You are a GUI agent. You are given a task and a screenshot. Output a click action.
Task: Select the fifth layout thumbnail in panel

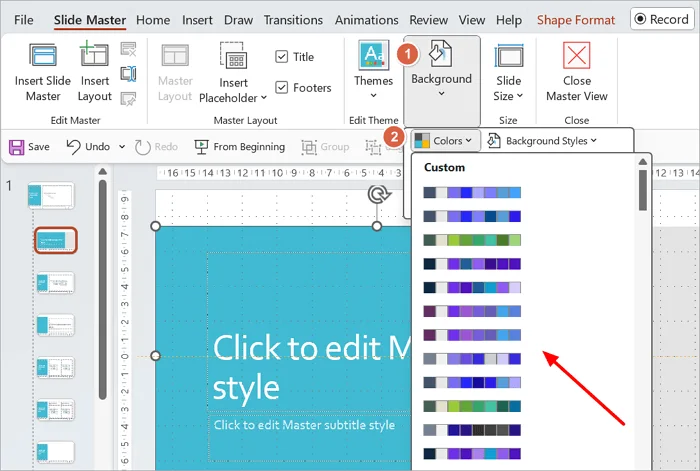point(56,367)
